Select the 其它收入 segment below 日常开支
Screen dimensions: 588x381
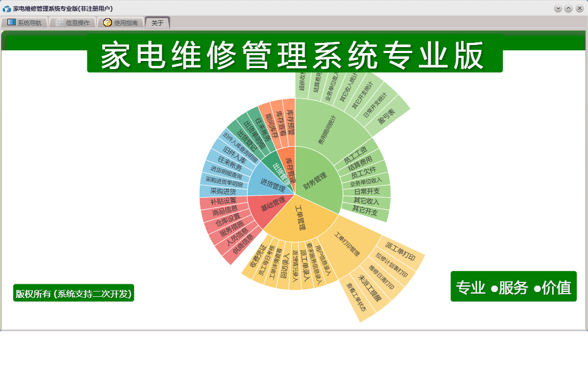(x=366, y=201)
